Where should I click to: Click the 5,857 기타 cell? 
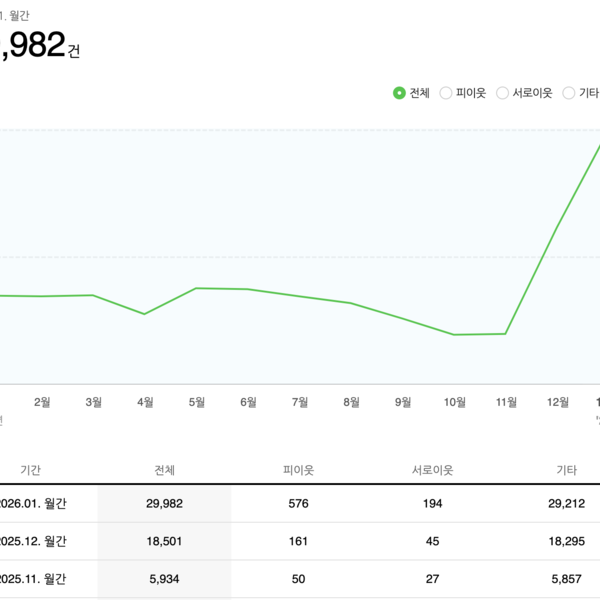pos(567,579)
